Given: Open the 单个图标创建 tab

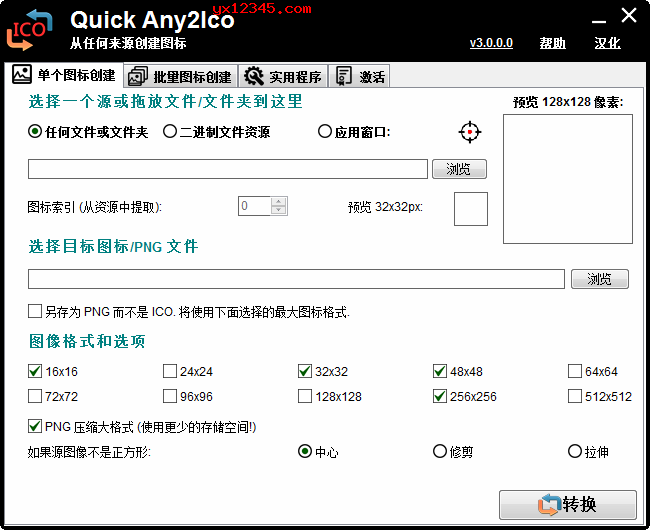Looking at the screenshot, I should coord(64,75).
